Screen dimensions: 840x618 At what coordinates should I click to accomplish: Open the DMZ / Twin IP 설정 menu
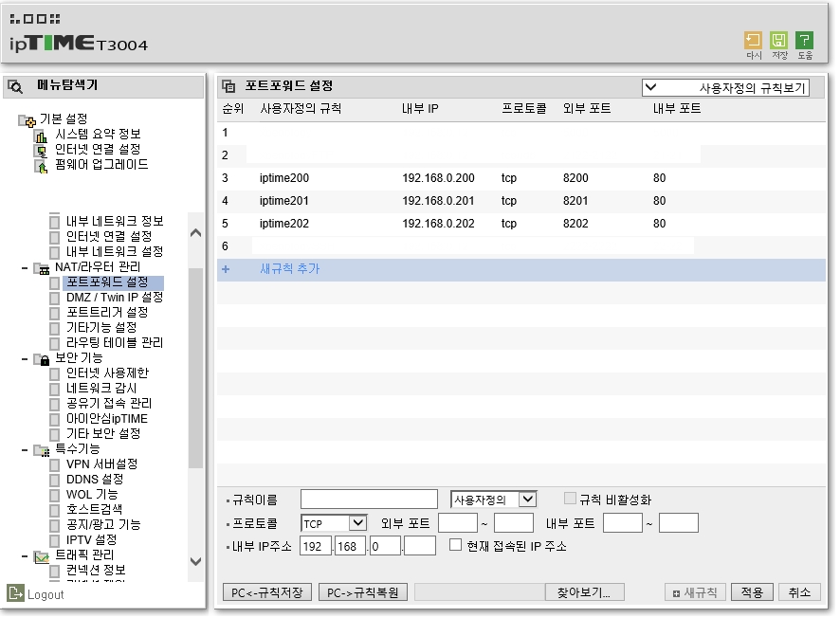point(115,298)
